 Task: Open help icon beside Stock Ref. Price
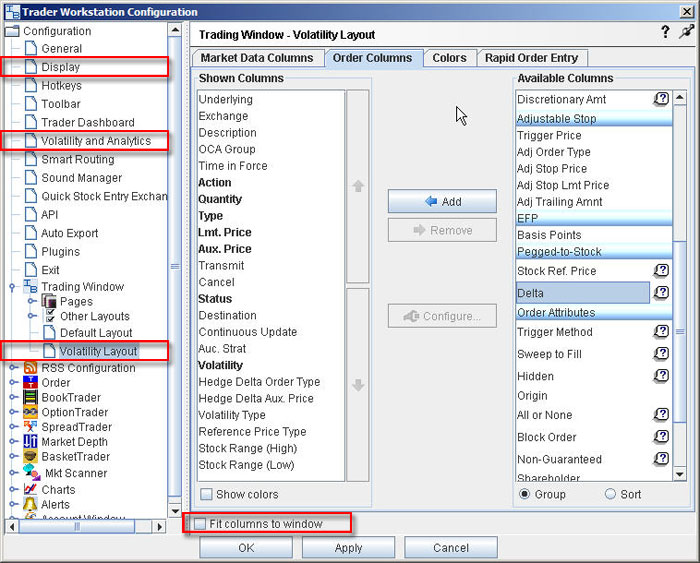pyautogui.click(x=661, y=270)
